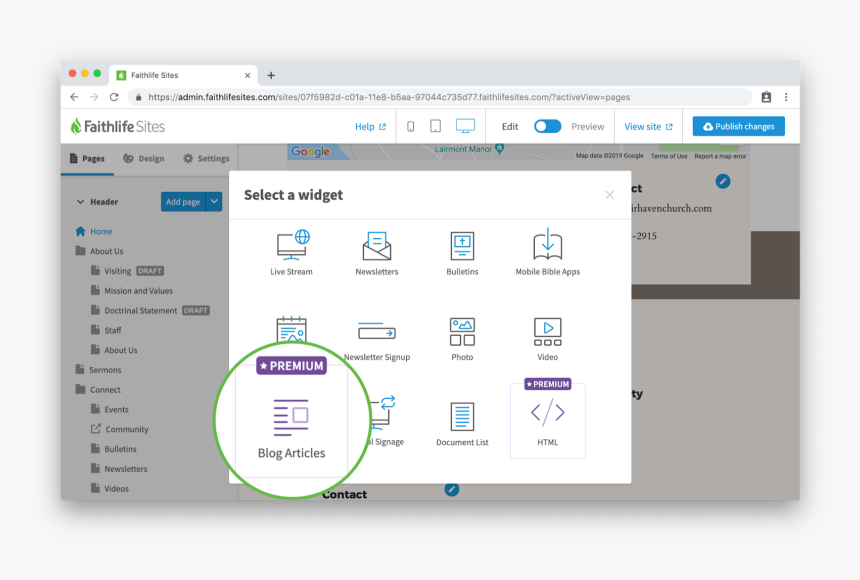Viewport: 860px width, 580px height.
Task: Close the Select a widget dialog
Action: [609, 195]
